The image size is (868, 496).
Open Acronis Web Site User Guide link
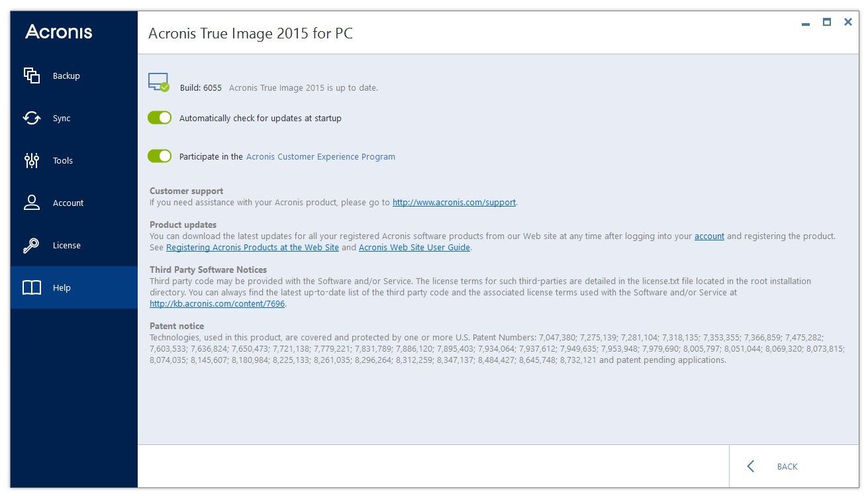(x=414, y=248)
